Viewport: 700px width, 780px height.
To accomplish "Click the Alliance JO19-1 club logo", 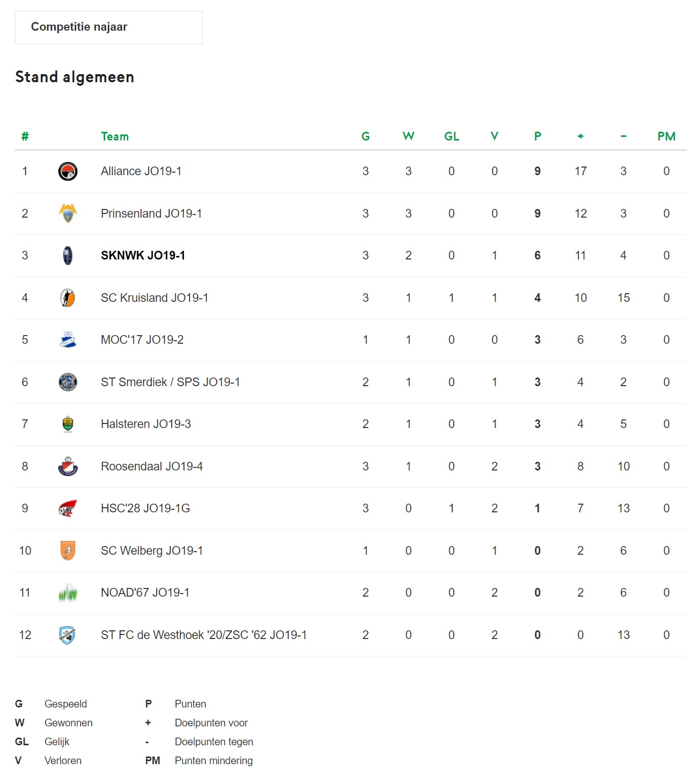I will (x=68, y=171).
